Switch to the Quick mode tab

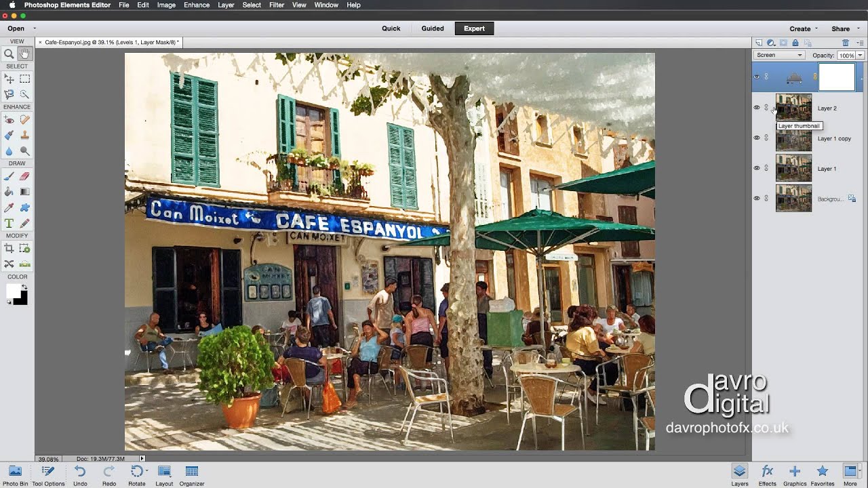[x=391, y=28]
